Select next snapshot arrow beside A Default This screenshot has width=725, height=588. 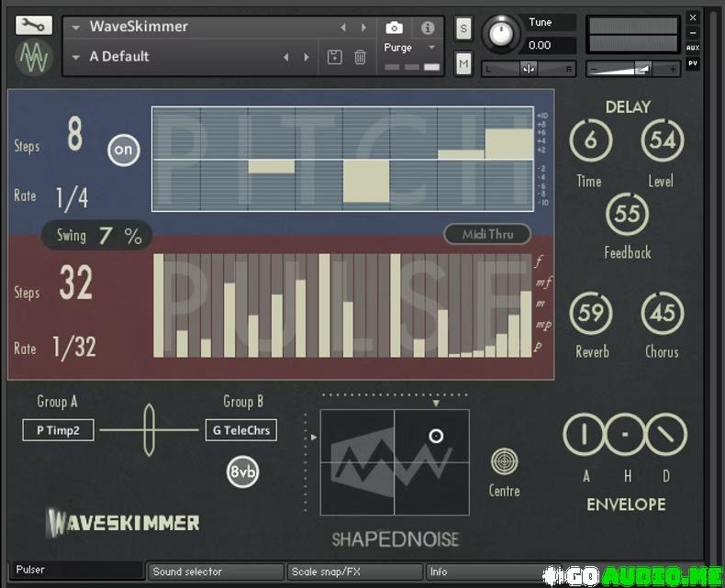tap(307, 57)
